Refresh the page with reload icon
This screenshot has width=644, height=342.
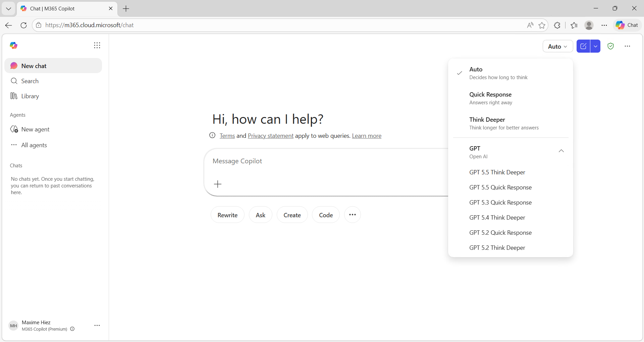(23, 25)
